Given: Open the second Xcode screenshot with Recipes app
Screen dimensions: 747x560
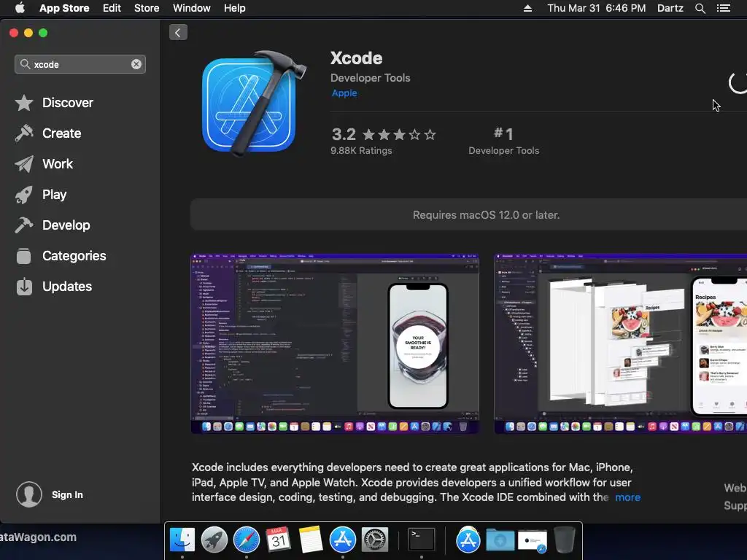Looking at the screenshot, I should tap(620, 344).
